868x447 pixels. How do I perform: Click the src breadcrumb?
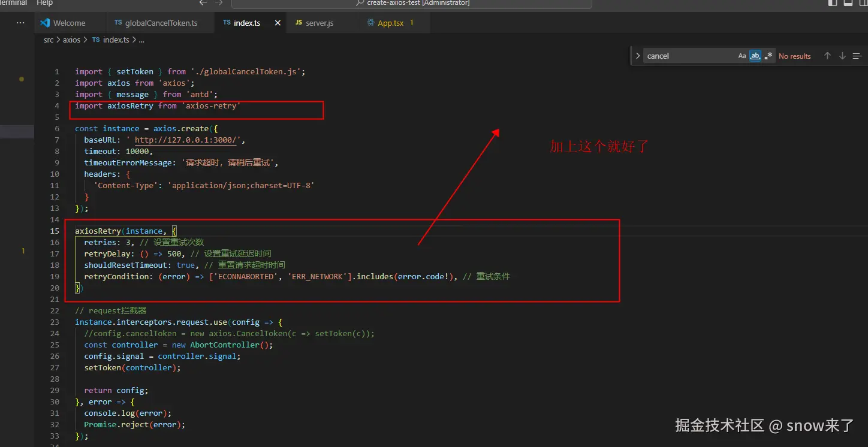point(49,40)
